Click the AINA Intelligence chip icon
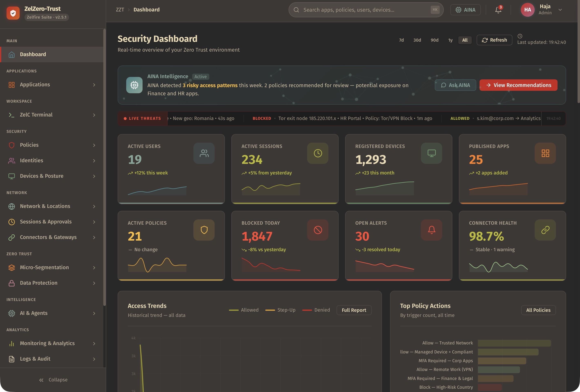This screenshot has width=580, height=392. click(x=134, y=85)
